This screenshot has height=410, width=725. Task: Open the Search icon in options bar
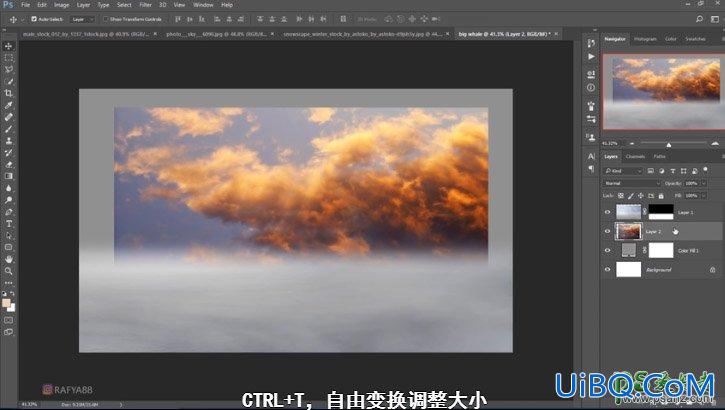click(x=699, y=19)
